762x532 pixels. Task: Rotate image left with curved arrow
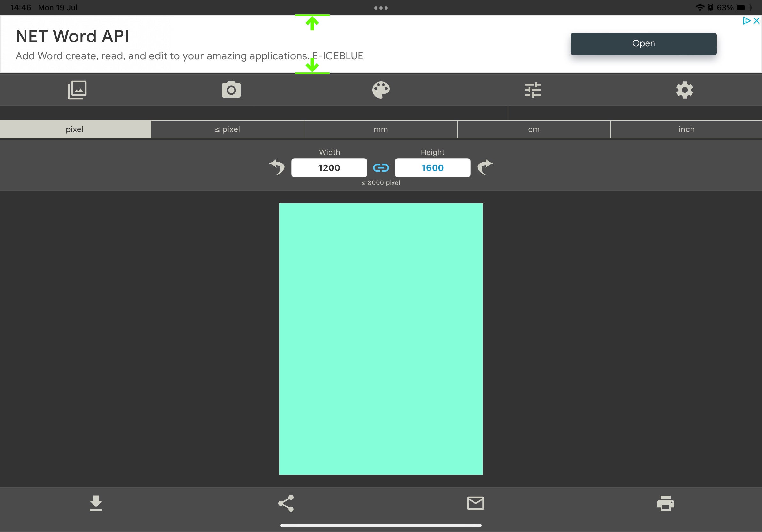click(277, 167)
